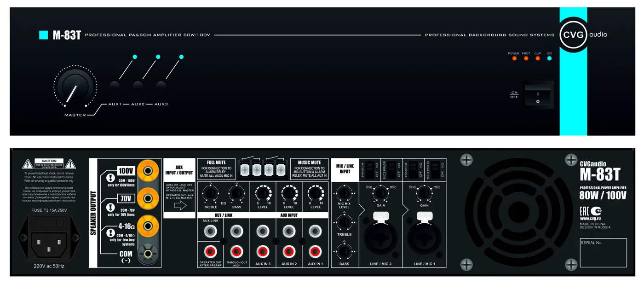Click the MASTER volume knob

coord(74,87)
